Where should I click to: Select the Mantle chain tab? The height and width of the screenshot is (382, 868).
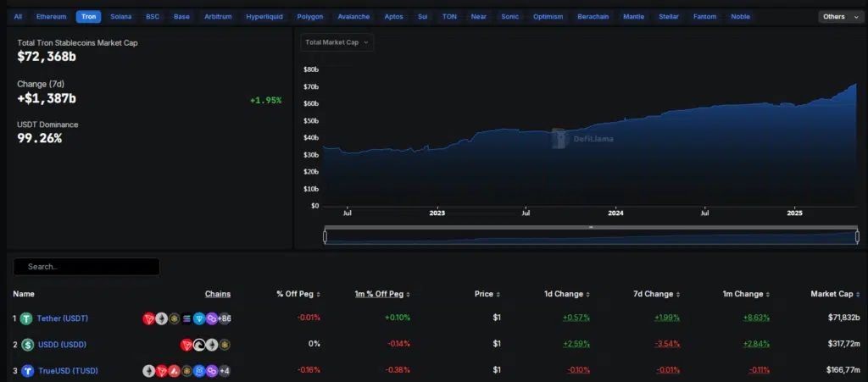tap(634, 17)
